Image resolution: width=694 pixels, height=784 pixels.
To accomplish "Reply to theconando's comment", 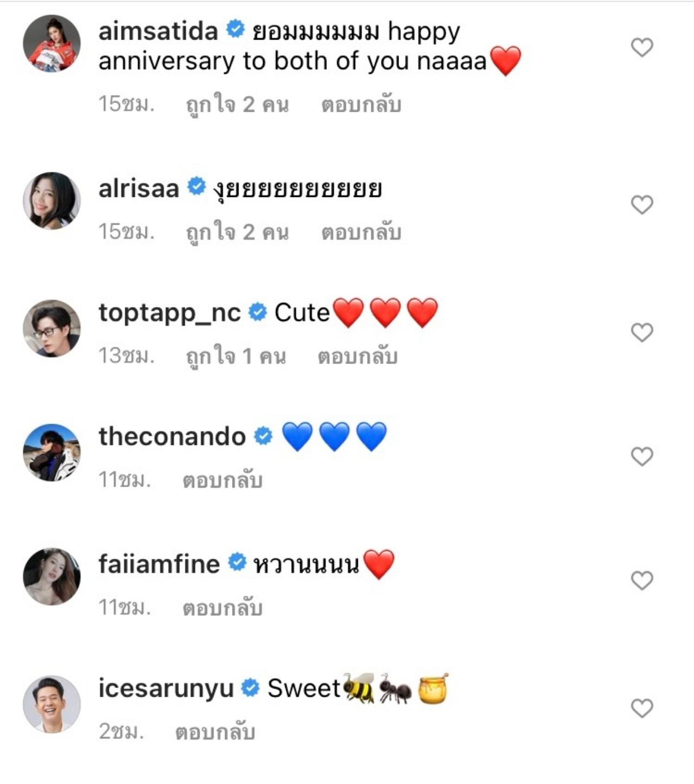I will pos(222,481).
